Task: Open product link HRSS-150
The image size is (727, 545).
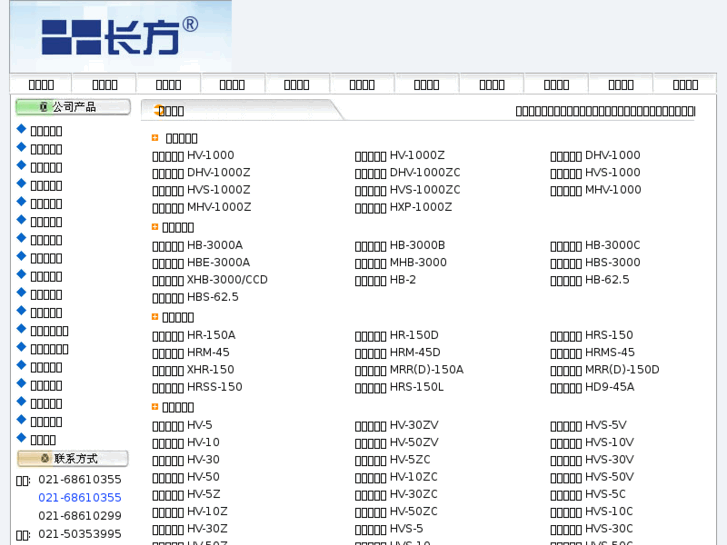Action: coord(197,387)
